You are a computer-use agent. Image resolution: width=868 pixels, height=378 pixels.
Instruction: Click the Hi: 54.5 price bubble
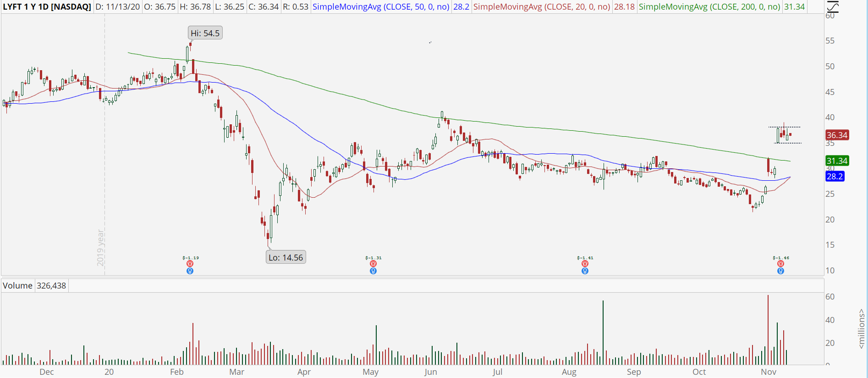[x=205, y=33]
